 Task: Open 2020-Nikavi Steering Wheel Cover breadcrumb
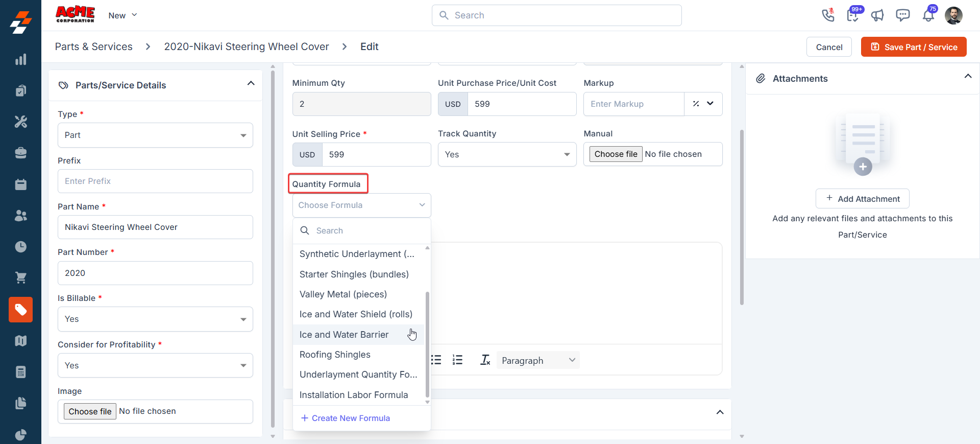(x=247, y=46)
